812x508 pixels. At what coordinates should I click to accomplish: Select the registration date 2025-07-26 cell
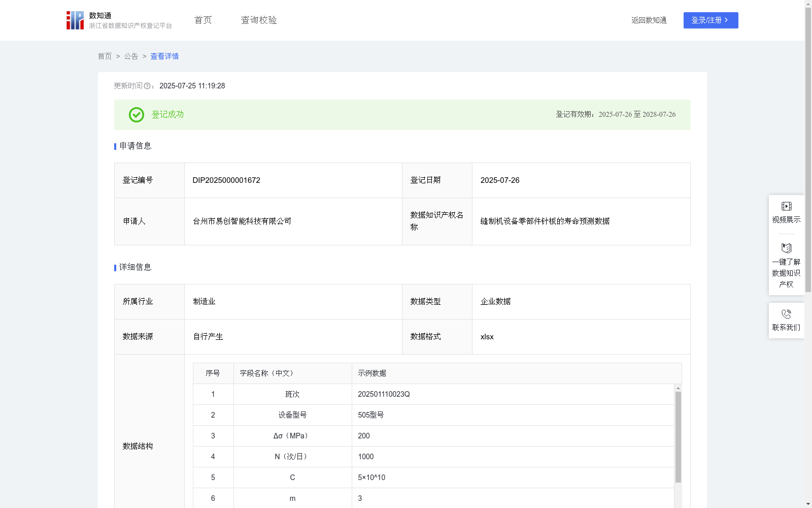tap(581, 180)
